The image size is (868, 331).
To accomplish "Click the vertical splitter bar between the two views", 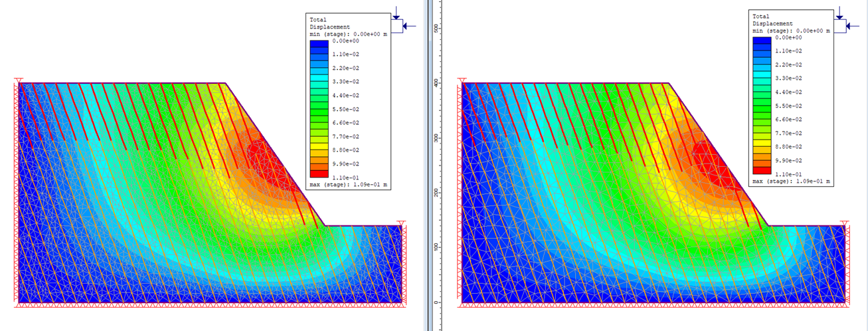I will point(428,165).
